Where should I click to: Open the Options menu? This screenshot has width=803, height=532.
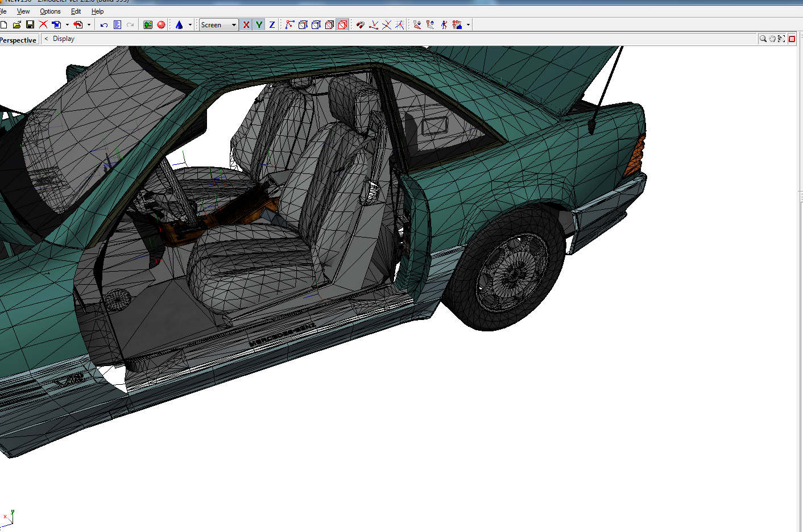(x=50, y=11)
